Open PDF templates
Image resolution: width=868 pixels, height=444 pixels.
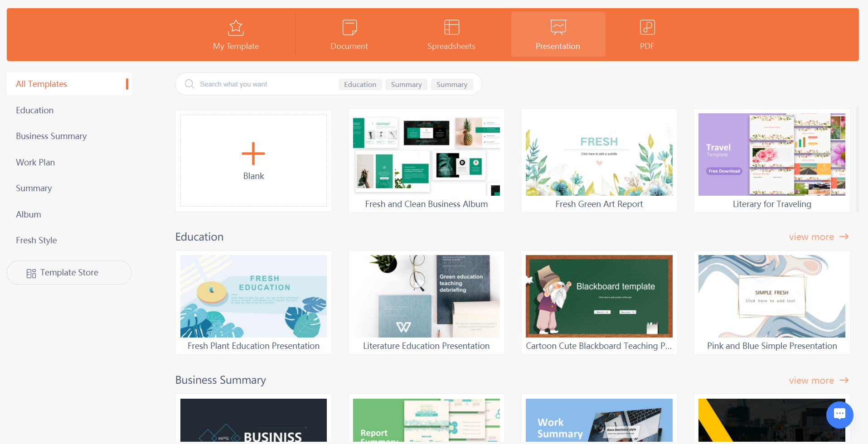(x=647, y=34)
